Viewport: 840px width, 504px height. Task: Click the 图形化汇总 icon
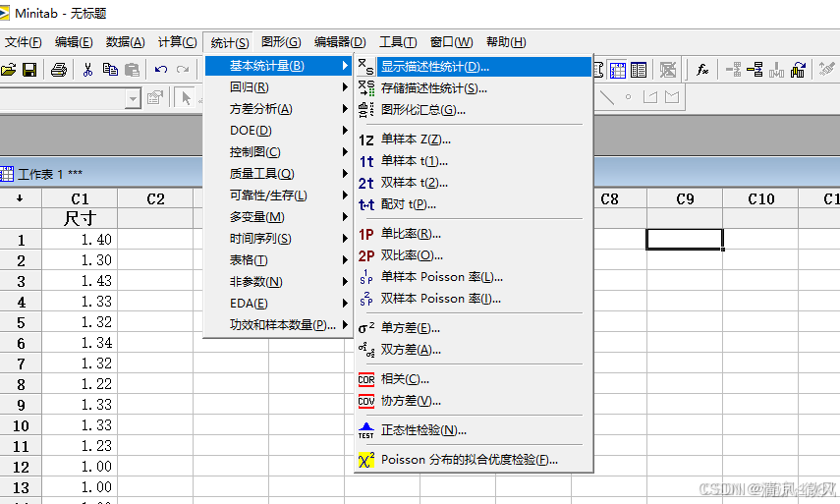366,110
